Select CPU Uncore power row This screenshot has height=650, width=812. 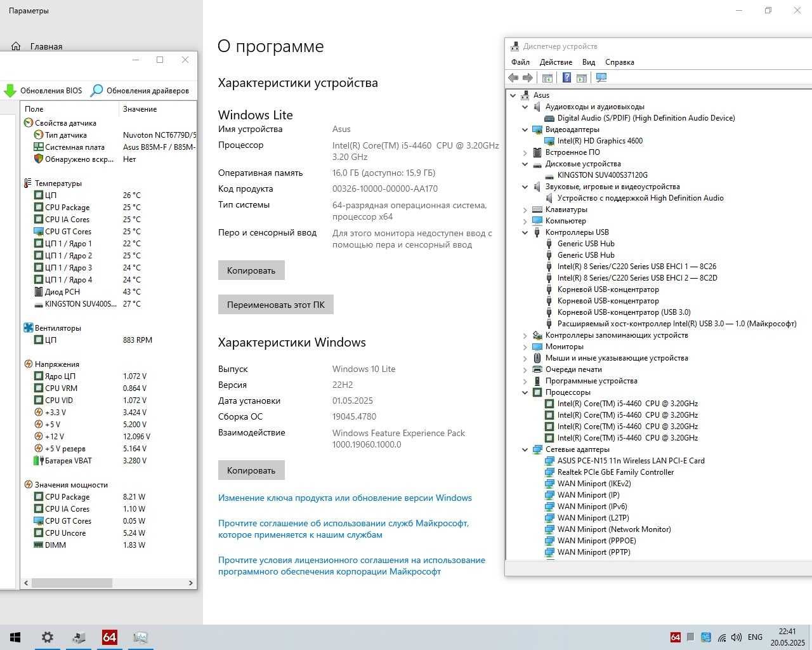pyautogui.click(x=108, y=533)
